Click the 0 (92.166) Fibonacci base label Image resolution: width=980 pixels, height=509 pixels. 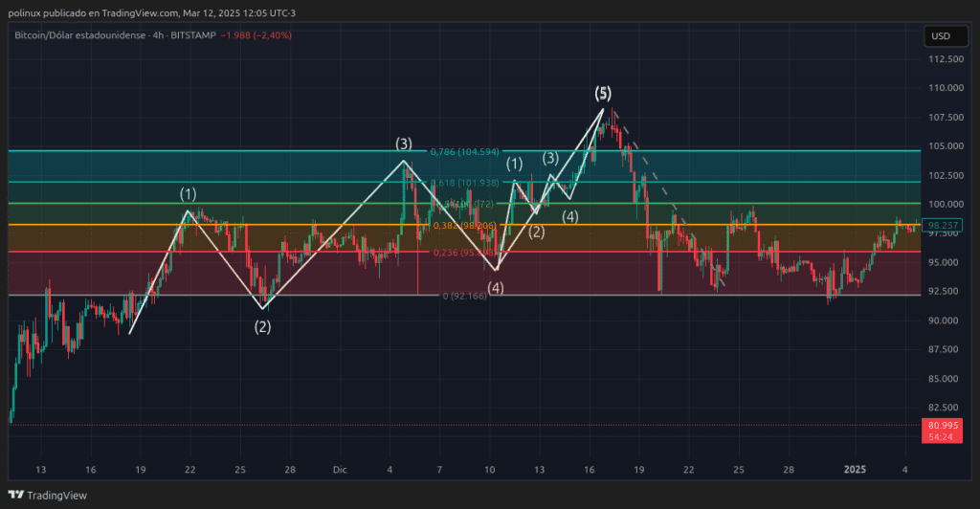tap(464, 296)
